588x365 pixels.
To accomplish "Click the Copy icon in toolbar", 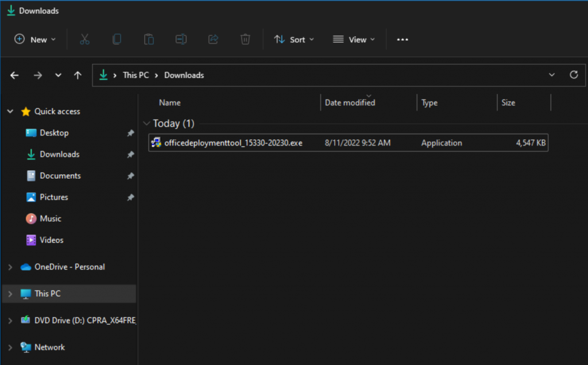I will point(117,40).
